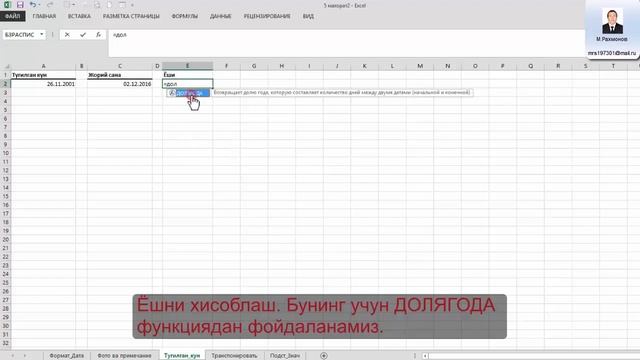Click cell C2 with date 02.12.2016

pyautogui.click(x=120, y=84)
